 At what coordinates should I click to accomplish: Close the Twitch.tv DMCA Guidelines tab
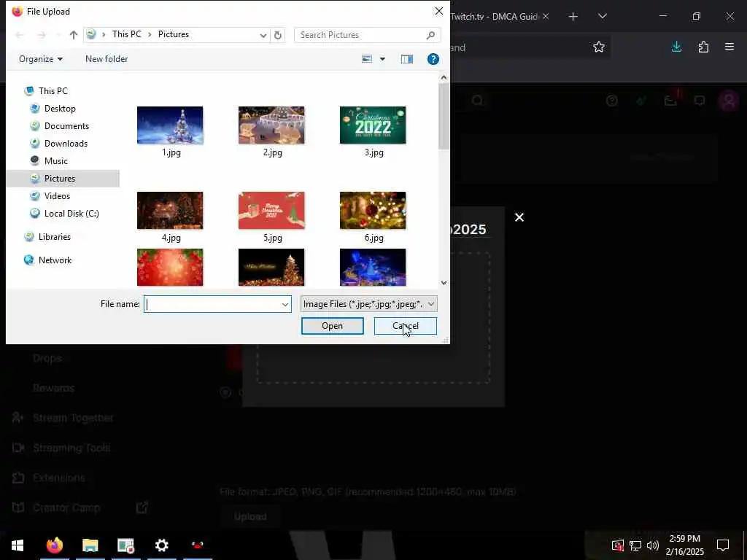[546, 16]
